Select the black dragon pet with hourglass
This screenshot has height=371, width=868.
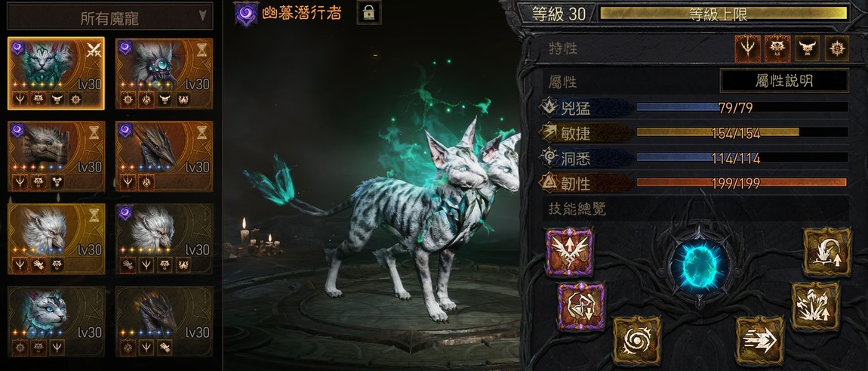pos(164,156)
